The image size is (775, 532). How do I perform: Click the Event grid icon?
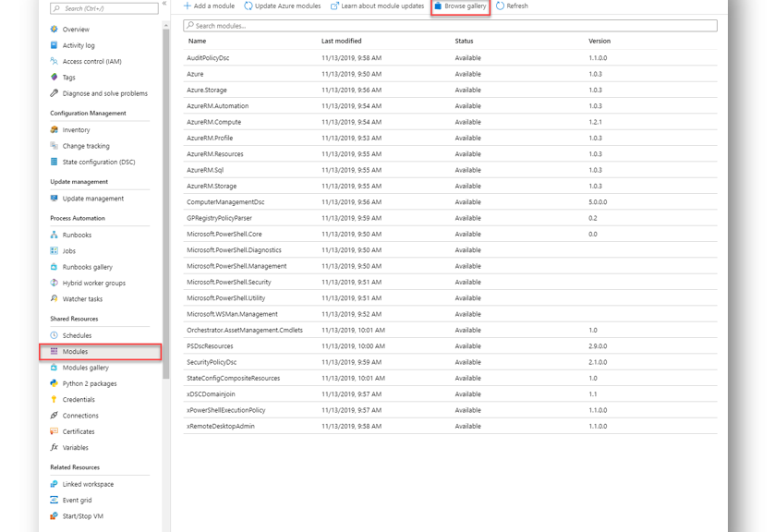pyautogui.click(x=54, y=500)
